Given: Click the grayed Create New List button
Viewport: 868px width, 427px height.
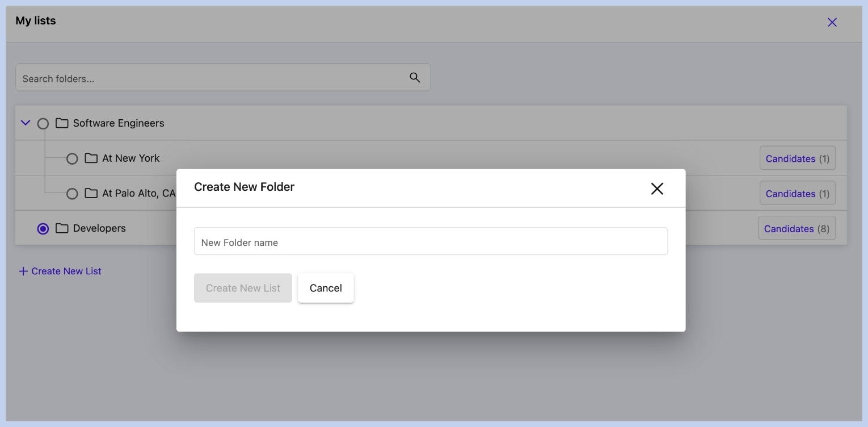Looking at the screenshot, I should pos(243,288).
